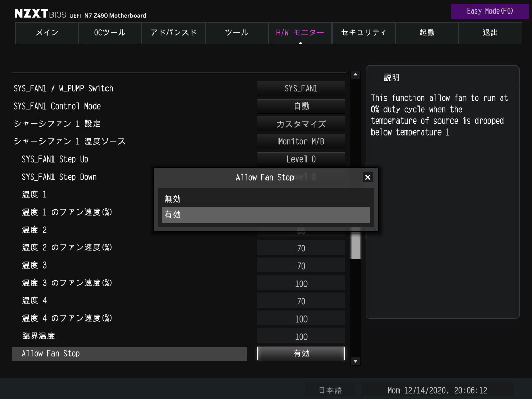Image resolution: width=532 pixels, height=399 pixels.
Task: Open SYS_FAN1 Control Mode 自動 dropdown
Action: (301, 106)
